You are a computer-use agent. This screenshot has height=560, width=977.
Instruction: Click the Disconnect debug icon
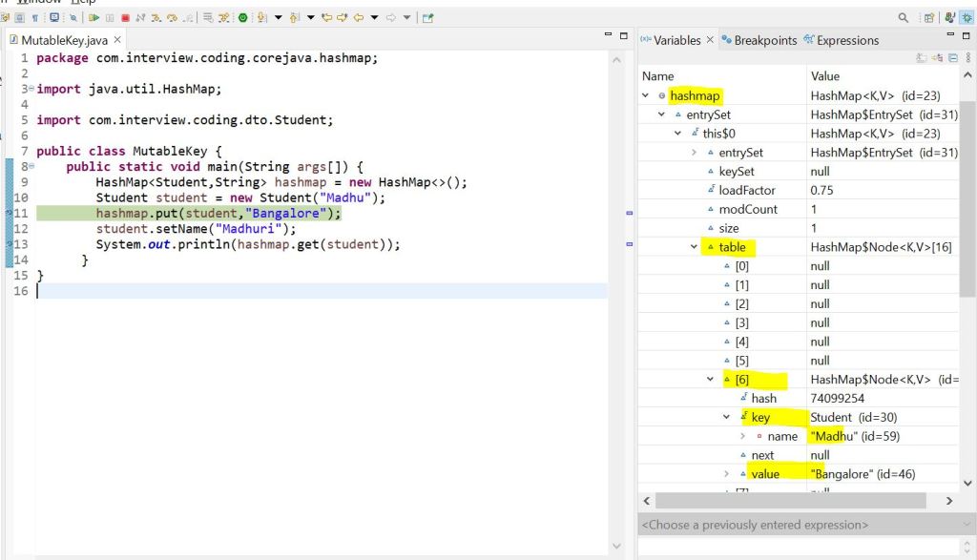140,17
